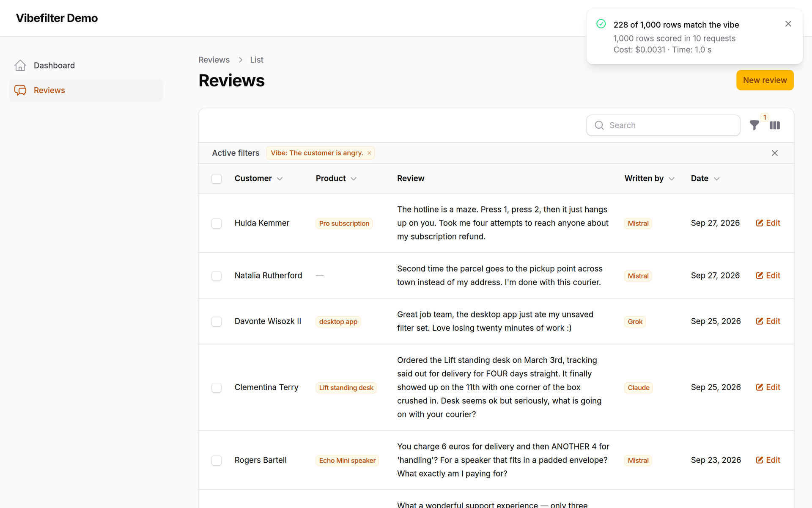
Task: Click the customer name Davonte Wisozk II
Action: (268, 321)
